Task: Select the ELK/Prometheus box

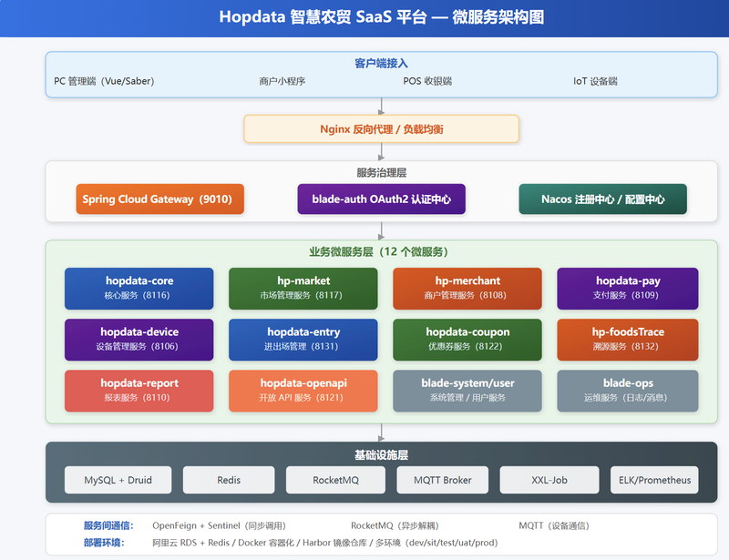Action: click(654, 480)
